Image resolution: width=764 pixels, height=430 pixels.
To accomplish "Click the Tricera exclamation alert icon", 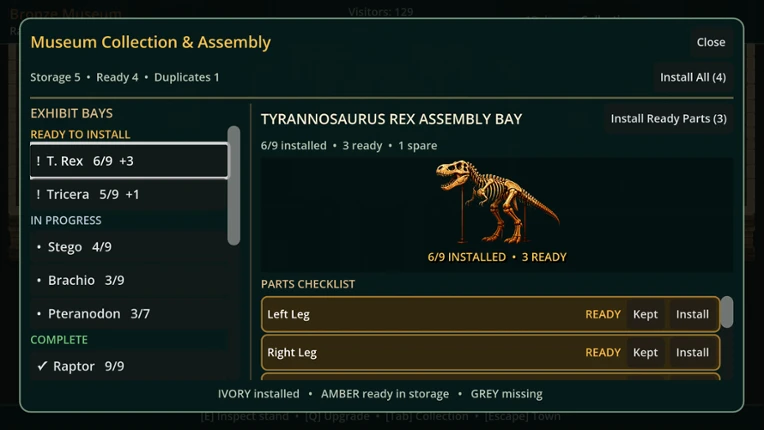I will coord(38,194).
